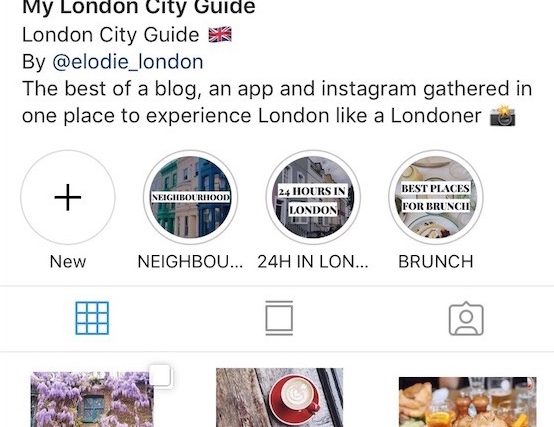This screenshot has width=554, height=427.
Task: Tap the multi-photo indicator on wisteria post
Action: pyautogui.click(x=160, y=375)
